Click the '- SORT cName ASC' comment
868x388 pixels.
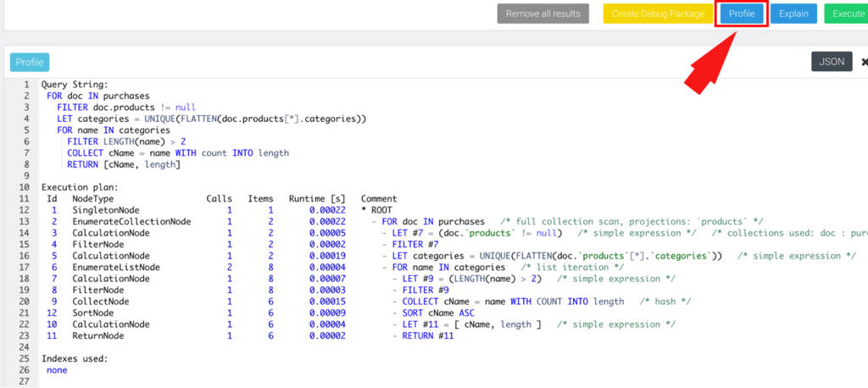coord(434,313)
